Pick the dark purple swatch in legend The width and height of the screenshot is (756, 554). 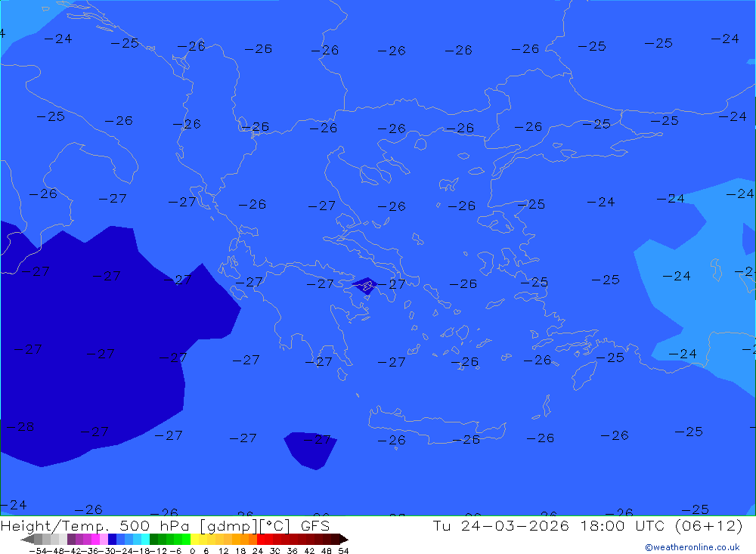(x=71, y=540)
